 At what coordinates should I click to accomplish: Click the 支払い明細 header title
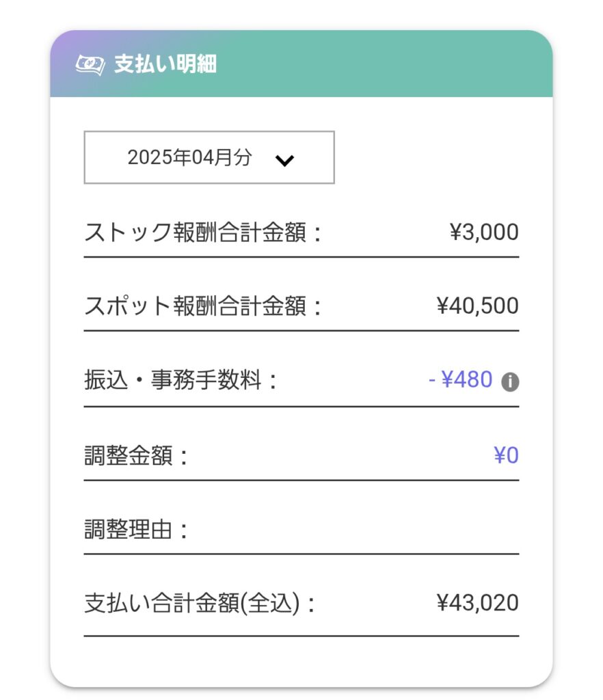click(165, 64)
